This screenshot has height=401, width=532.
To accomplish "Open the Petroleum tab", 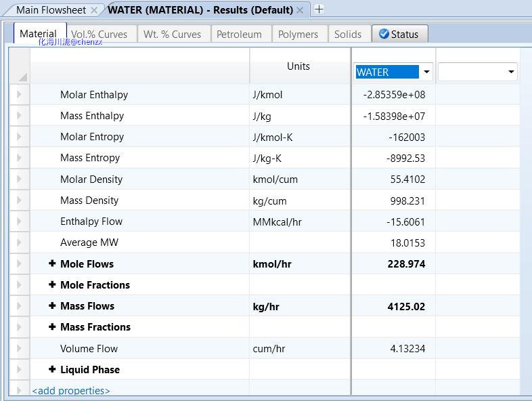I will pyautogui.click(x=239, y=35).
